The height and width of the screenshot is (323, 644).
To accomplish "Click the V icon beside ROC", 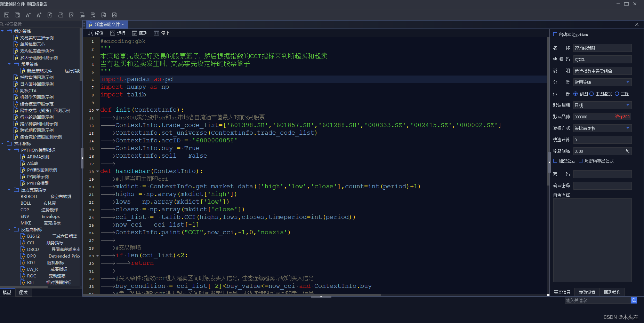I will point(23,276).
